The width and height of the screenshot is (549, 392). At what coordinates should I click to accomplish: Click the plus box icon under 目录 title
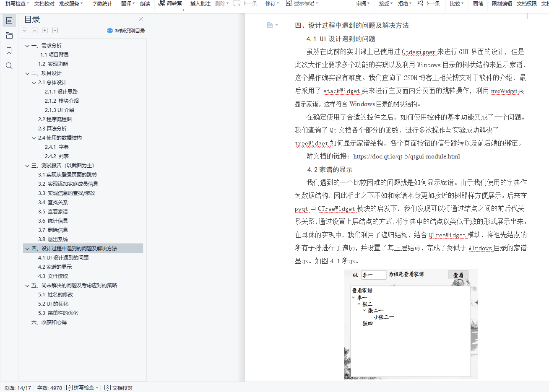(x=45, y=31)
